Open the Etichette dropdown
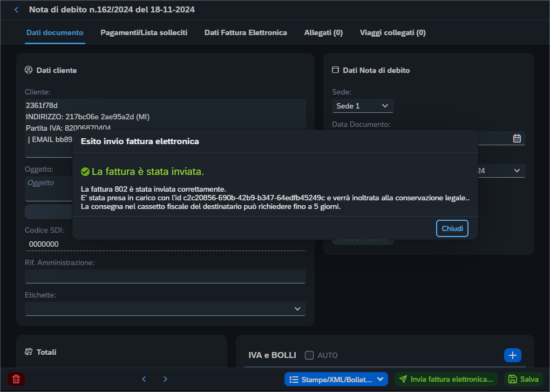This screenshot has height=392, width=550. pyautogui.click(x=165, y=309)
